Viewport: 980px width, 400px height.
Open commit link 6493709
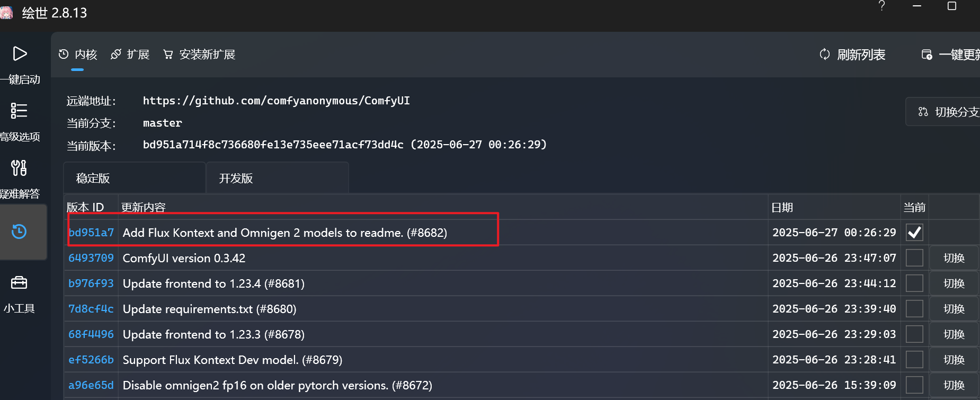[x=91, y=258]
